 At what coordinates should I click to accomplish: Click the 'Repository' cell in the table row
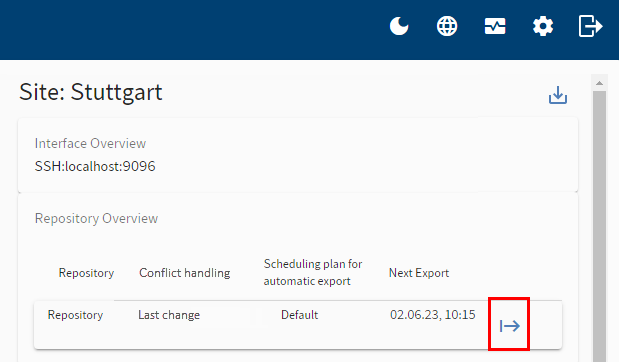click(75, 315)
